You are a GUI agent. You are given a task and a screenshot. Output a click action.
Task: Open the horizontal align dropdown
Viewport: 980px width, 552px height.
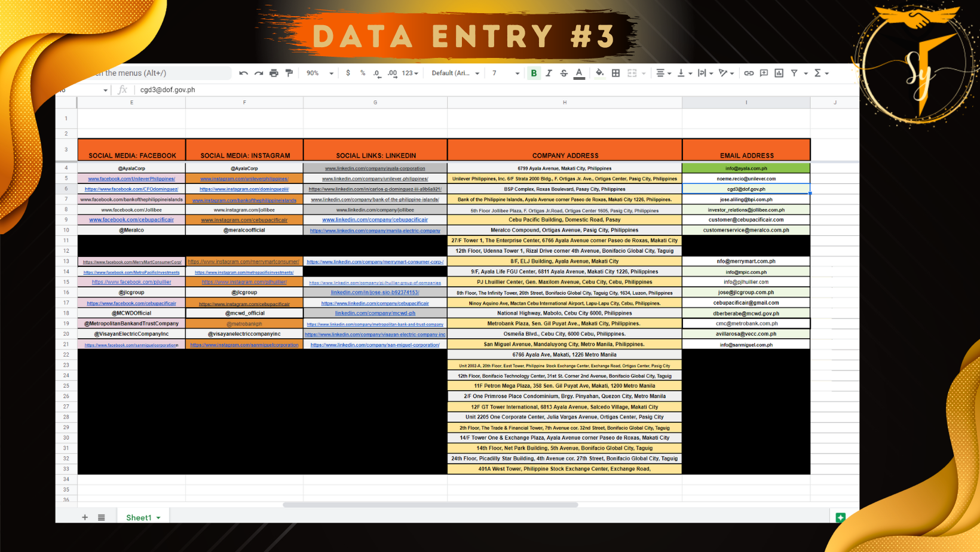click(x=663, y=73)
